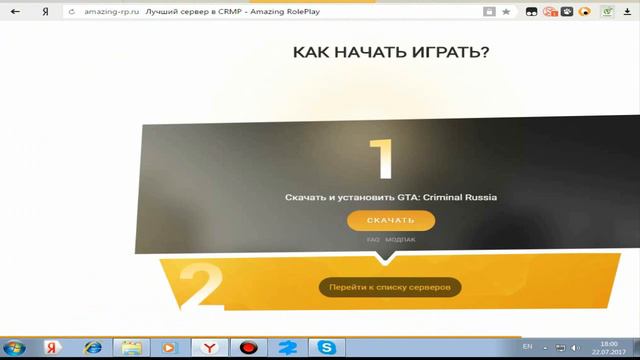Reload the page with the refresh icon
This screenshot has width=640, height=360.
(x=72, y=12)
